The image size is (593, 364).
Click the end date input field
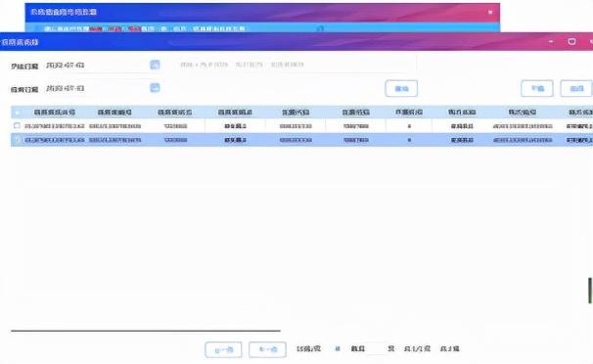point(97,88)
